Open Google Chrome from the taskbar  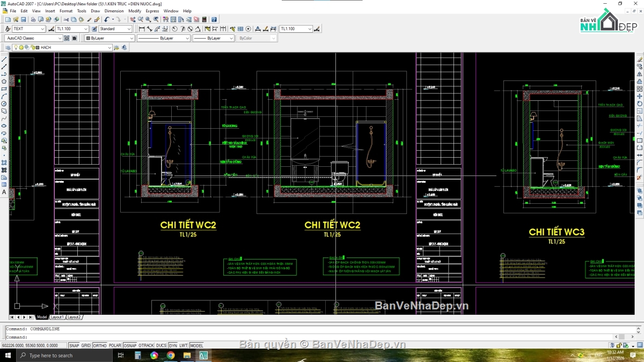(171, 356)
